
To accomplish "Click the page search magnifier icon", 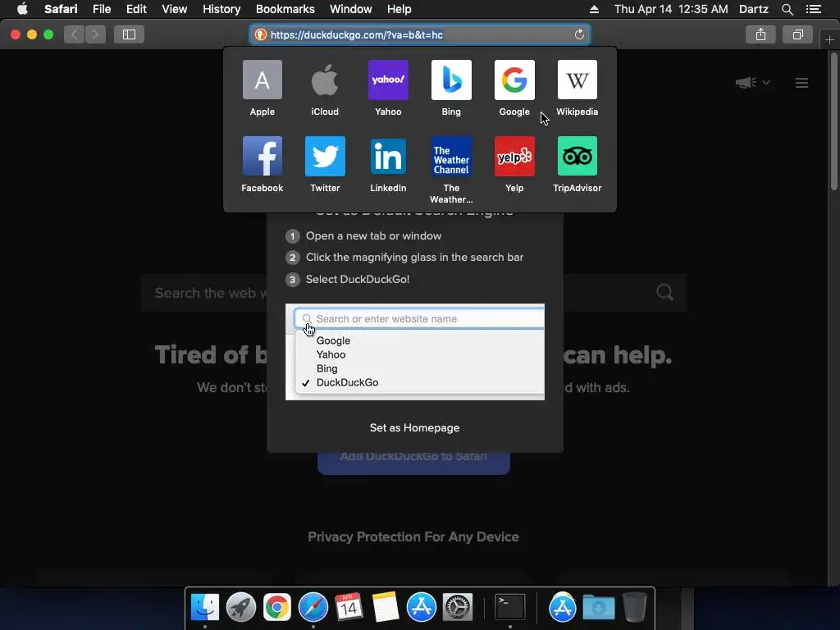I will pos(664,293).
